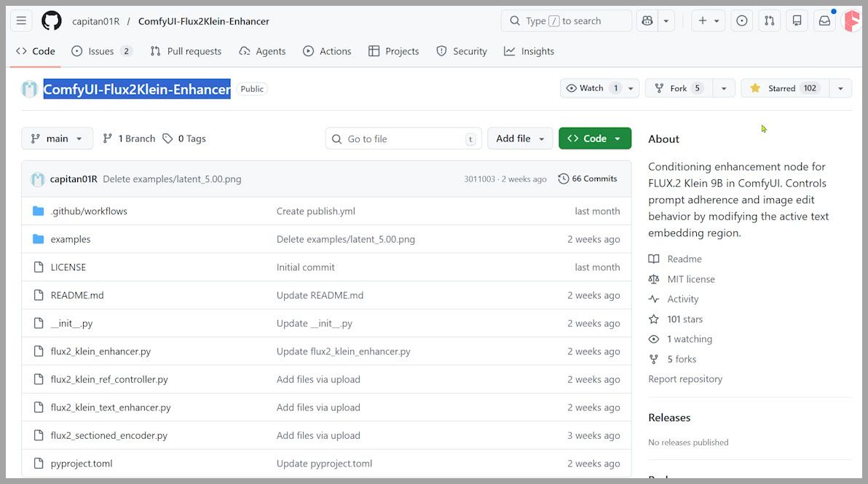Open the star lists dropdown arrow

840,88
